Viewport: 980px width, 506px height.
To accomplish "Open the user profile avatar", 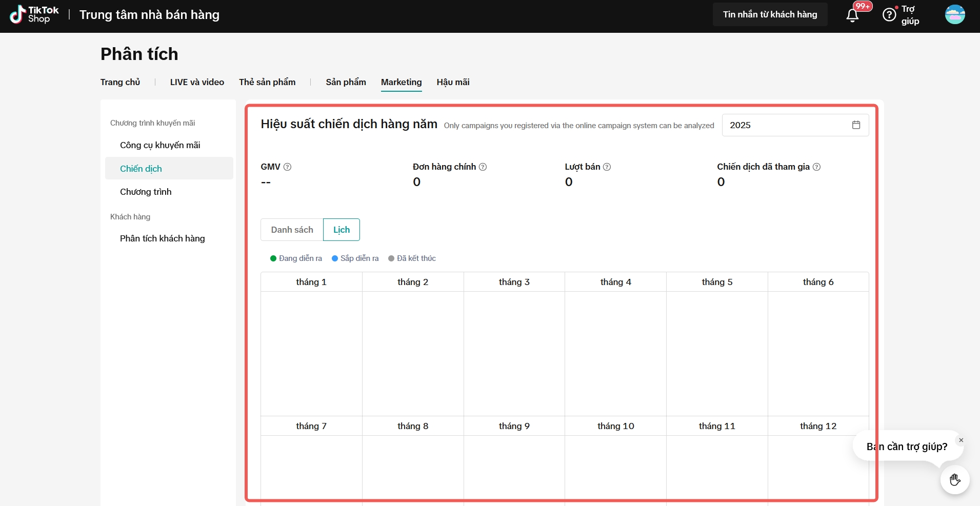I will tap(955, 14).
